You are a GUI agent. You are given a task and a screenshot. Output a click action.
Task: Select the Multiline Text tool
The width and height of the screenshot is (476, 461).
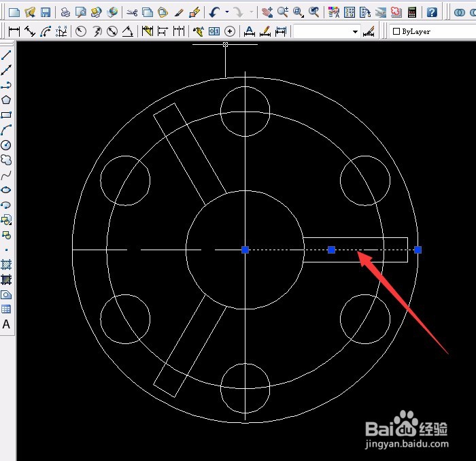click(6, 324)
